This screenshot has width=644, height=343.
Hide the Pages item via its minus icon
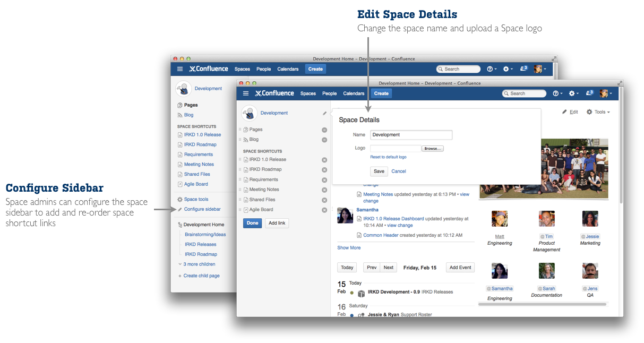click(x=324, y=130)
